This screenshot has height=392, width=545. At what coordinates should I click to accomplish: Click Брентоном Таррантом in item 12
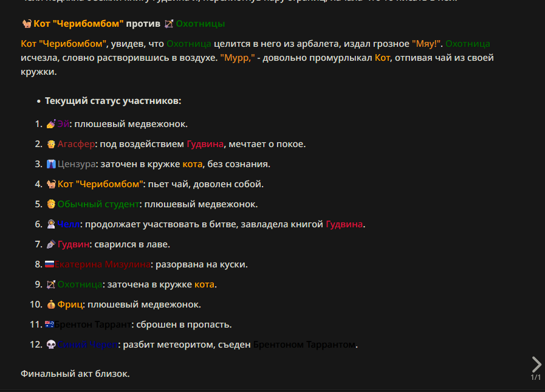tap(304, 345)
